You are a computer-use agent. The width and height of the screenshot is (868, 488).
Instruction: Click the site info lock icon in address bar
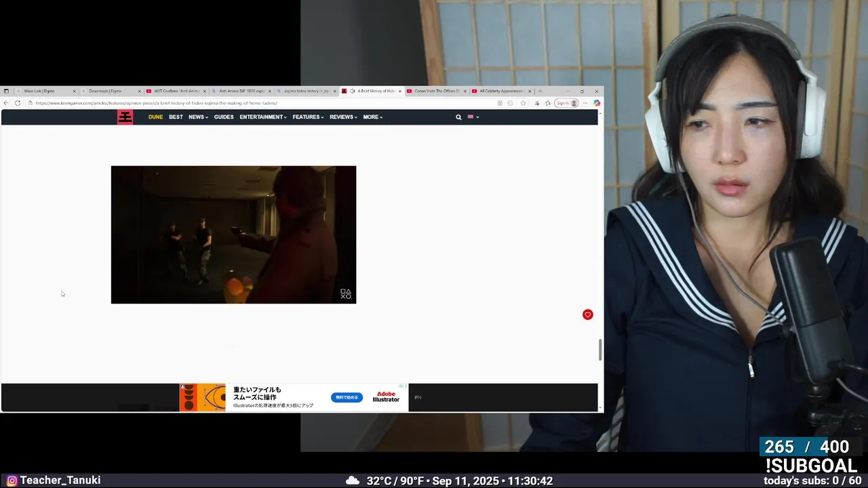(30, 103)
